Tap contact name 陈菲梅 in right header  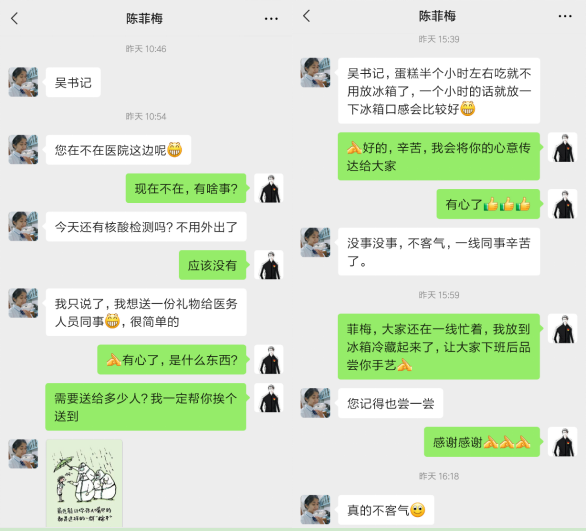click(437, 16)
